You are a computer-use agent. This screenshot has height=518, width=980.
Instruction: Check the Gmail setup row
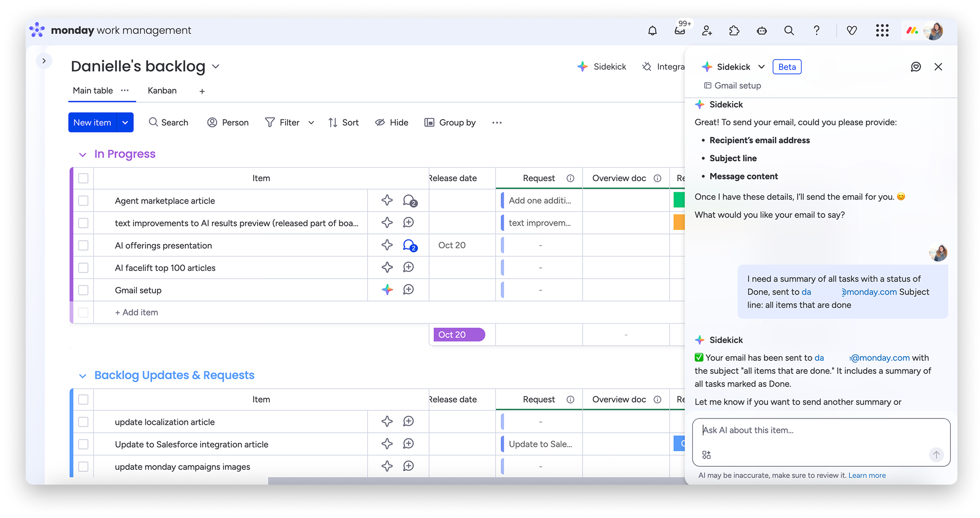click(83, 290)
